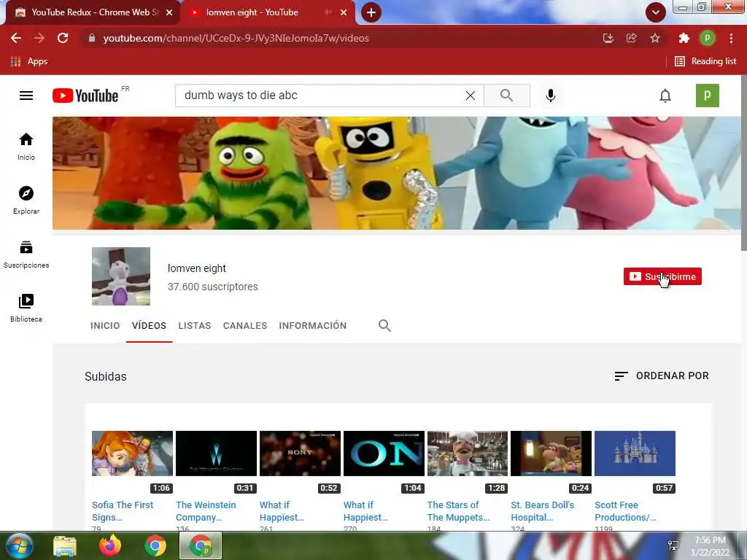The image size is (747, 560).
Task: Select the CANALES channel tab
Action: [245, 326]
